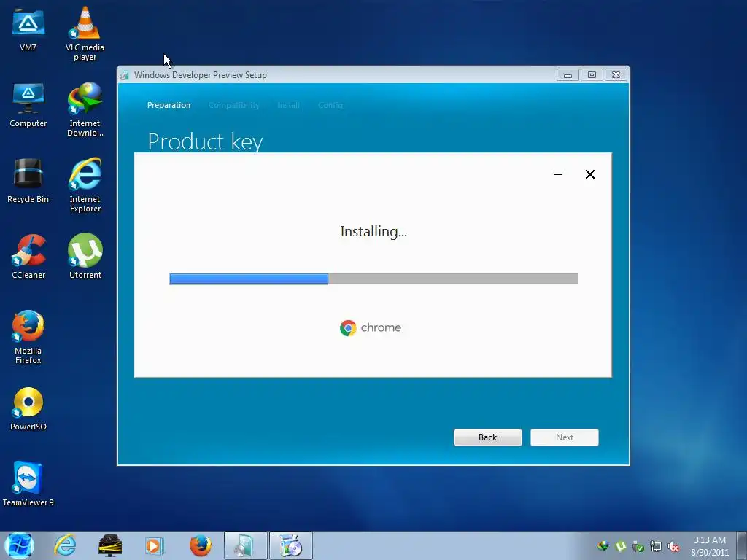Click the Internet Download Manager tray icon
Image resolution: width=747 pixels, height=560 pixels.
[603, 546]
